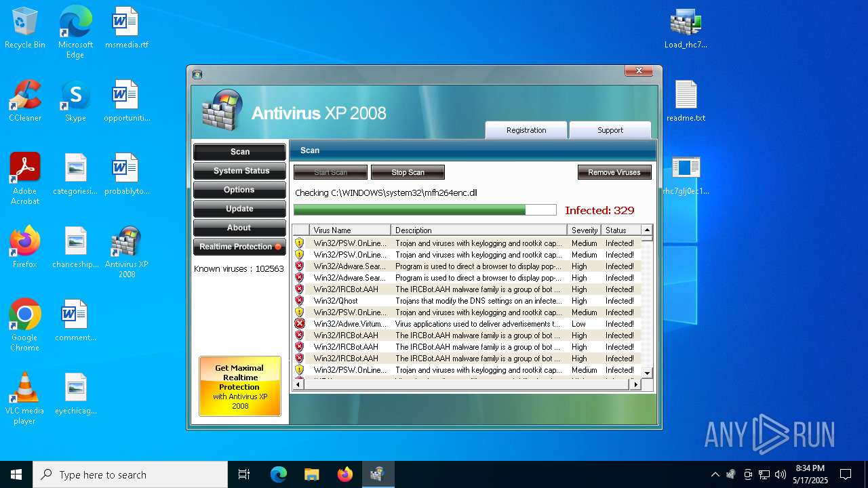Screen dimensions: 868x488
Task: Sort by the Status column header
Action: pos(620,230)
